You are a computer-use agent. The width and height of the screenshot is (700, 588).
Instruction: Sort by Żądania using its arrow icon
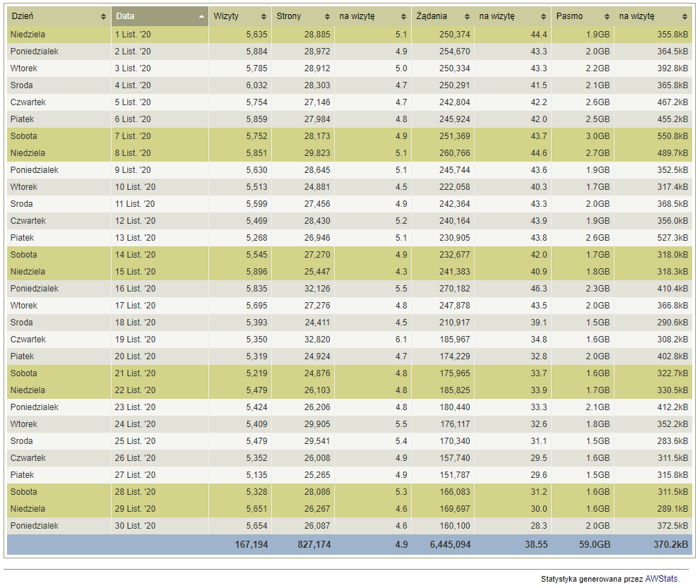[467, 16]
